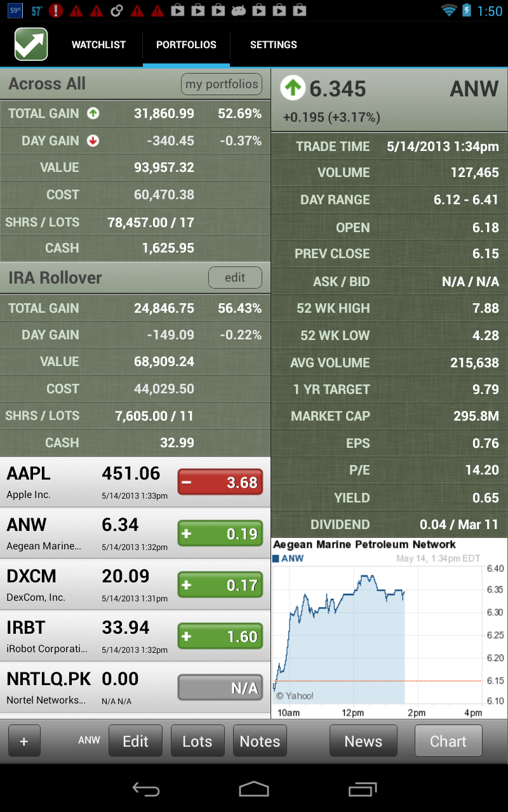
Task: Tap the + icon to add a stock
Action: click(x=24, y=740)
